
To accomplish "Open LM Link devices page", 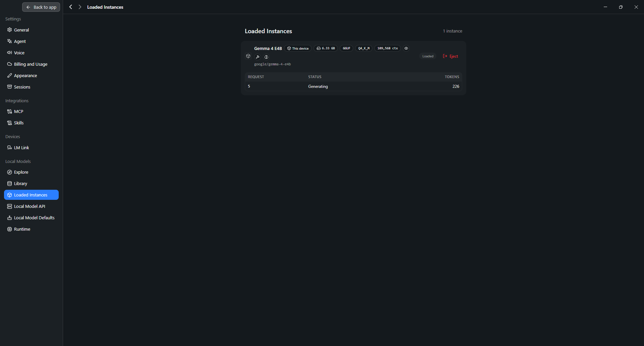I will [31, 148].
